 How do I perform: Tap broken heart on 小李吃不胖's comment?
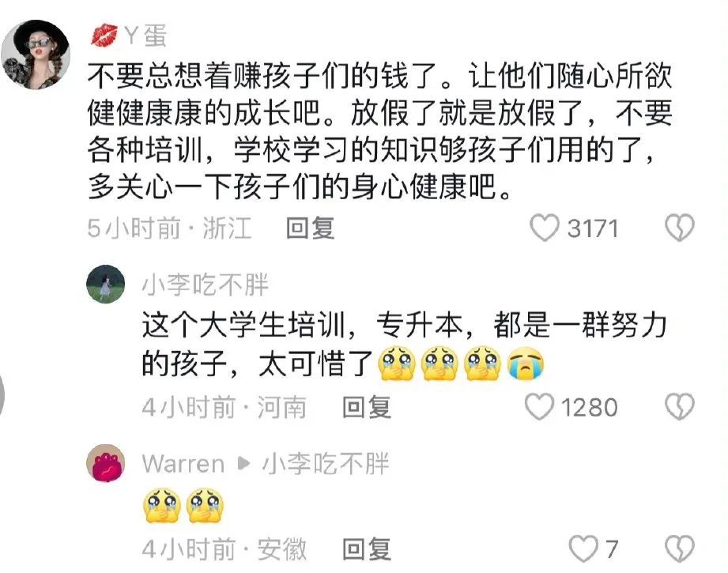(679, 407)
